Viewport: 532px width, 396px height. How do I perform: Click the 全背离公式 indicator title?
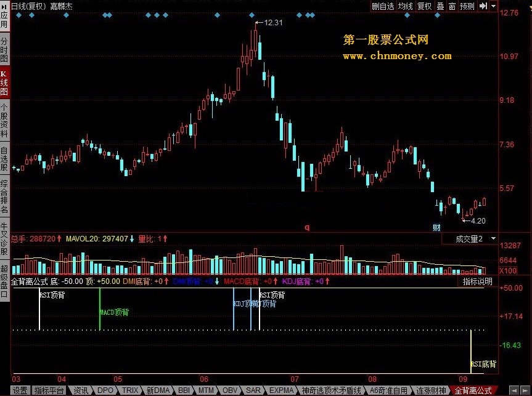click(x=29, y=281)
